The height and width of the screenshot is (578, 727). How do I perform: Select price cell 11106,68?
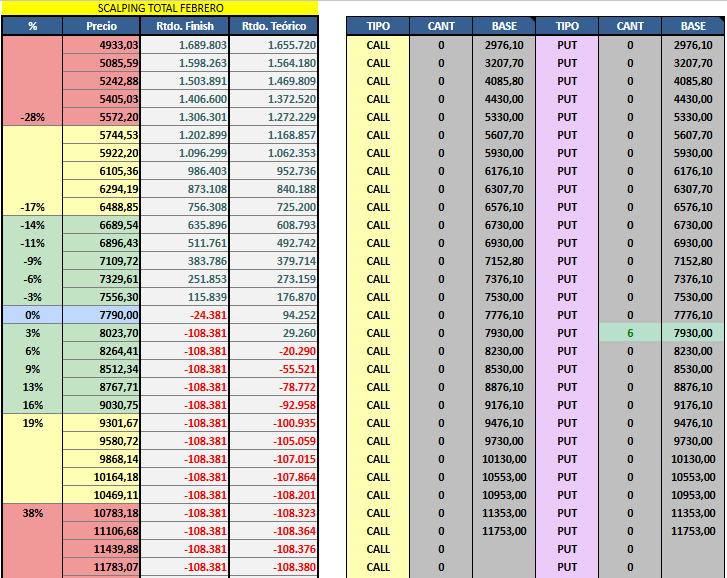click(x=101, y=531)
